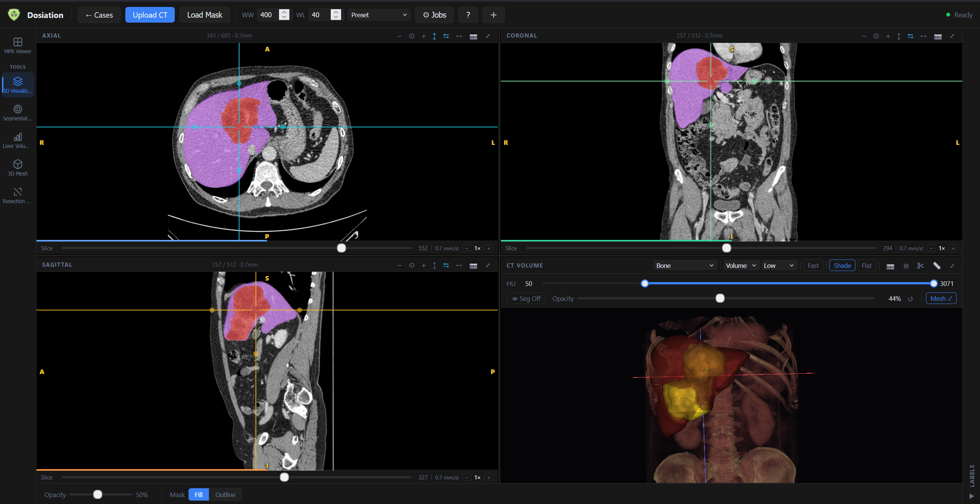Screen dimensions: 980x504
Task: Select Flat rendering mode
Action: click(867, 266)
